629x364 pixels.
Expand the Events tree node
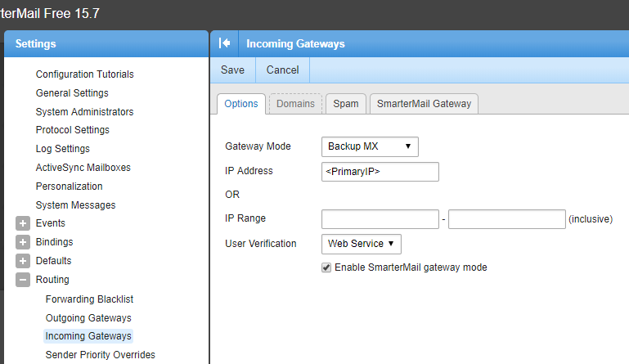23,223
